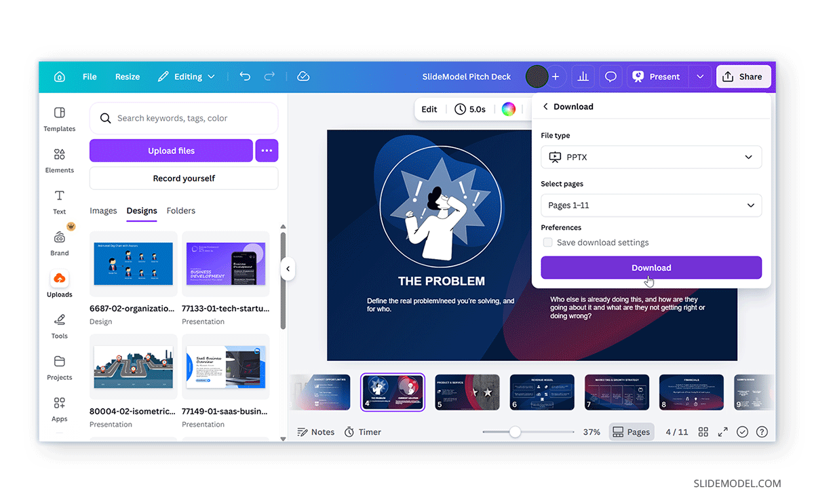Click the Download button
The width and height of the screenshot is (814, 504).
(x=651, y=267)
